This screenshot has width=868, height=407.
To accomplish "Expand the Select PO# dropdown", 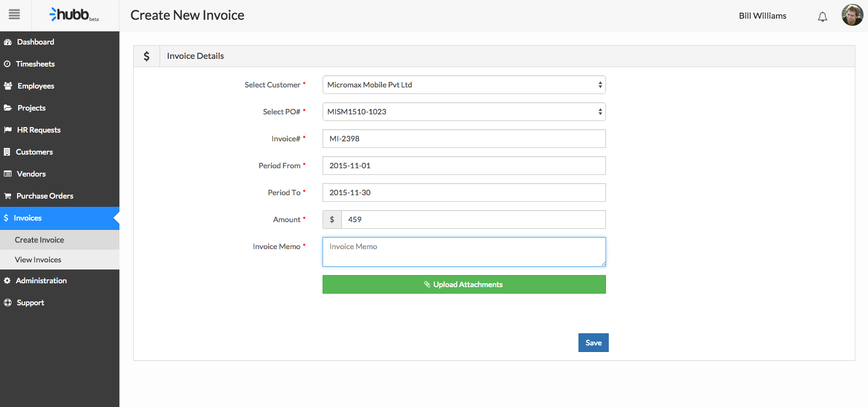I will 463,112.
